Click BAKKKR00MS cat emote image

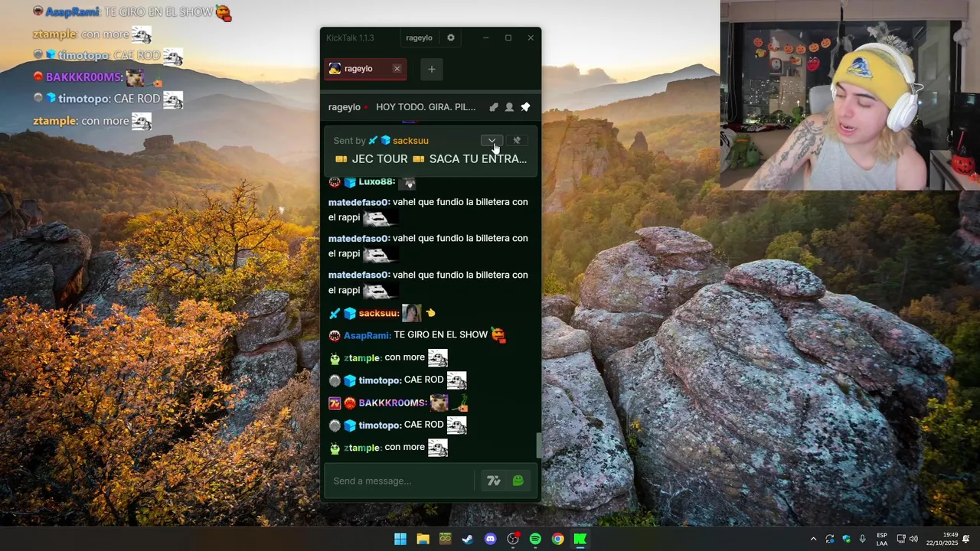tap(439, 403)
